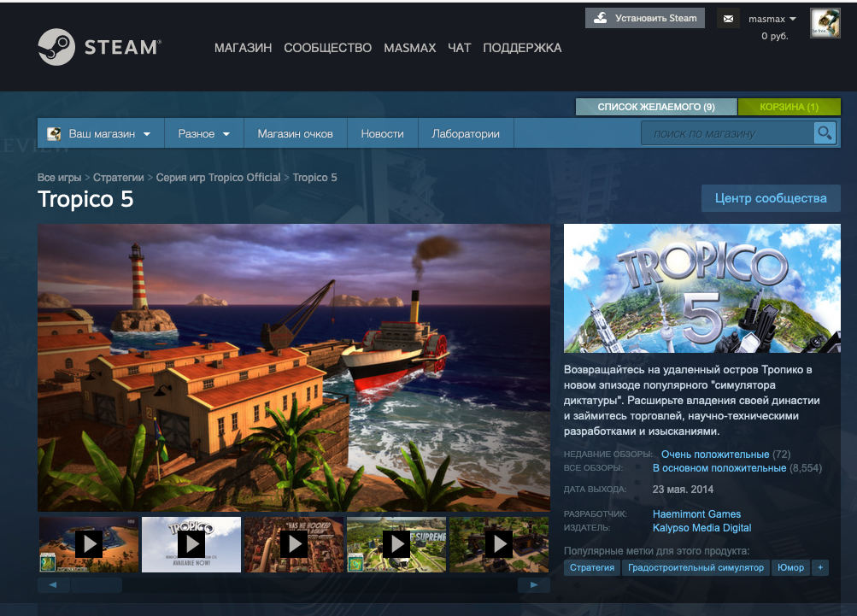
Task: Open the ЧАТ menu item
Action: click(x=460, y=48)
